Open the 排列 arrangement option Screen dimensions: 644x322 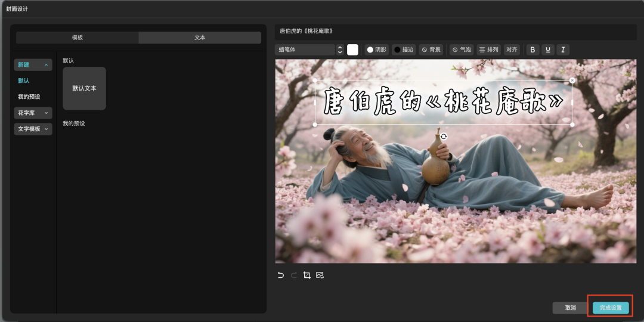[489, 49]
